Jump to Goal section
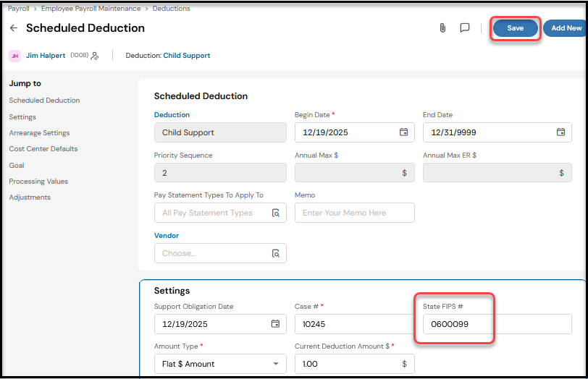This screenshot has height=379, width=588. (17, 166)
